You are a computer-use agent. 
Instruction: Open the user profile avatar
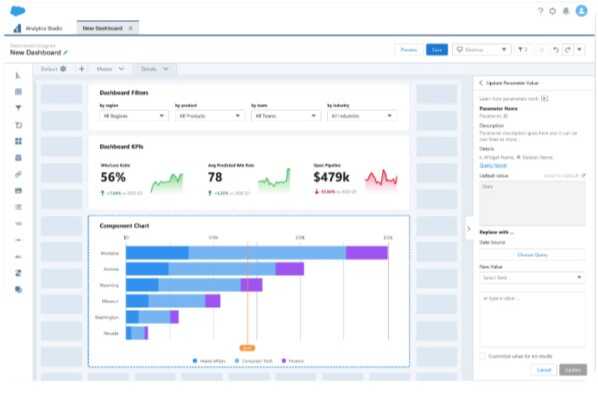pyautogui.click(x=582, y=11)
